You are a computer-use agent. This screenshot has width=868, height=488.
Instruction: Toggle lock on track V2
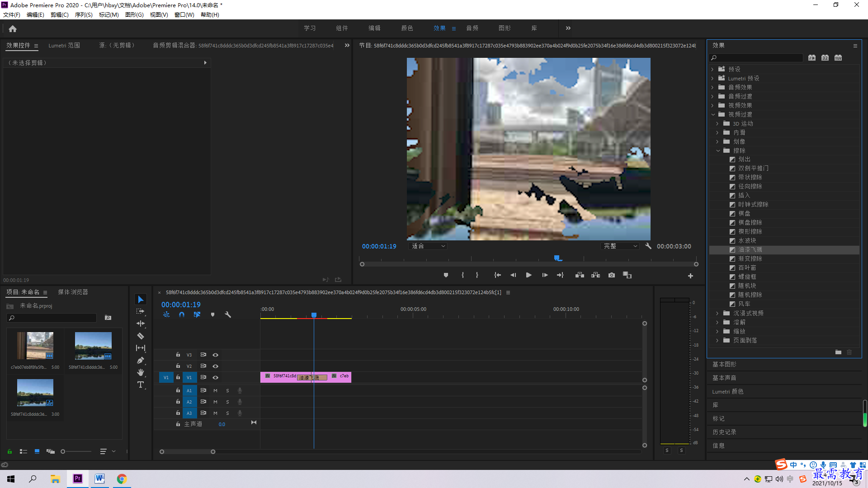[x=178, y=366]
